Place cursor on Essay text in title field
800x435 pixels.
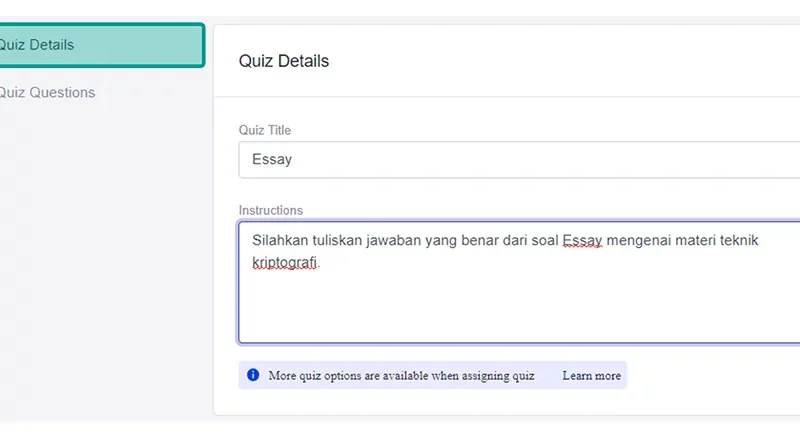[x=272, y=160]
